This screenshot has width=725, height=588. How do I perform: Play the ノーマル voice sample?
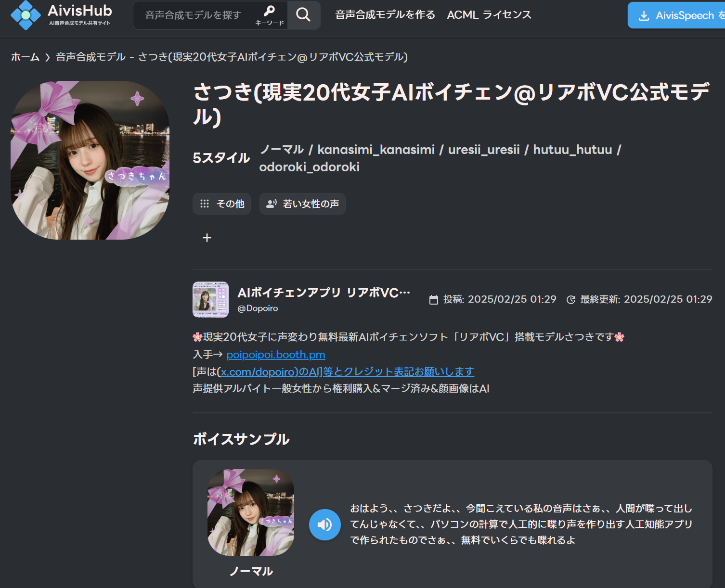pos(325,524)
